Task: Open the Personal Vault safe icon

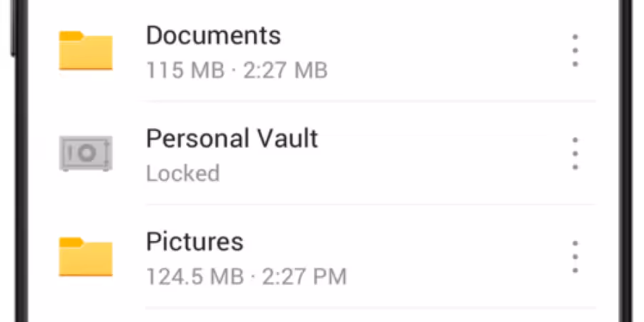Action: coord(86,153)
